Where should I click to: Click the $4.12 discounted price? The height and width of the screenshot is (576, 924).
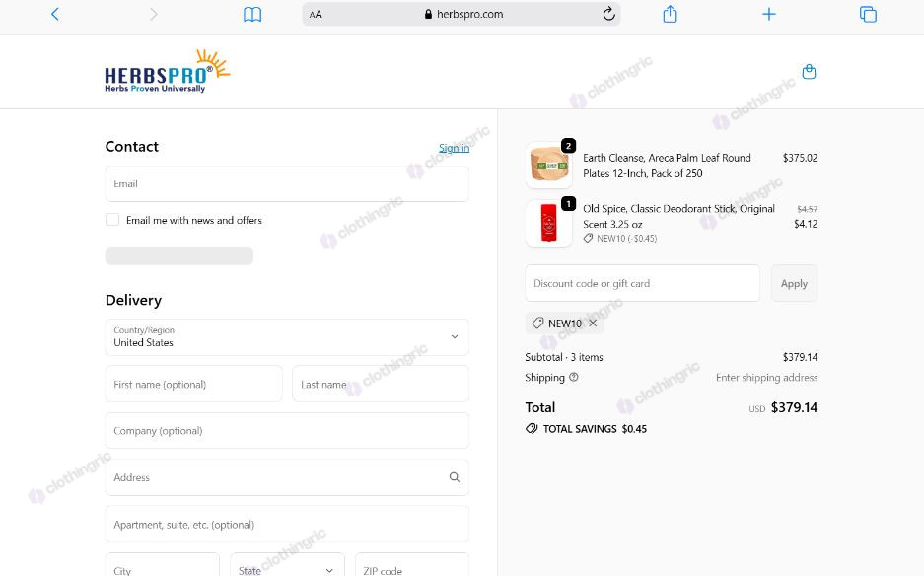click(806, 224)
